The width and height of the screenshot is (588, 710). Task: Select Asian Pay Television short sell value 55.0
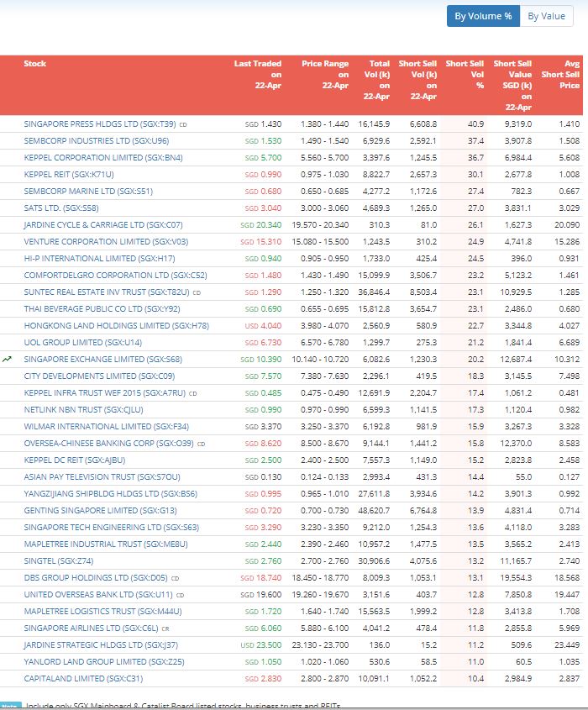523,476
